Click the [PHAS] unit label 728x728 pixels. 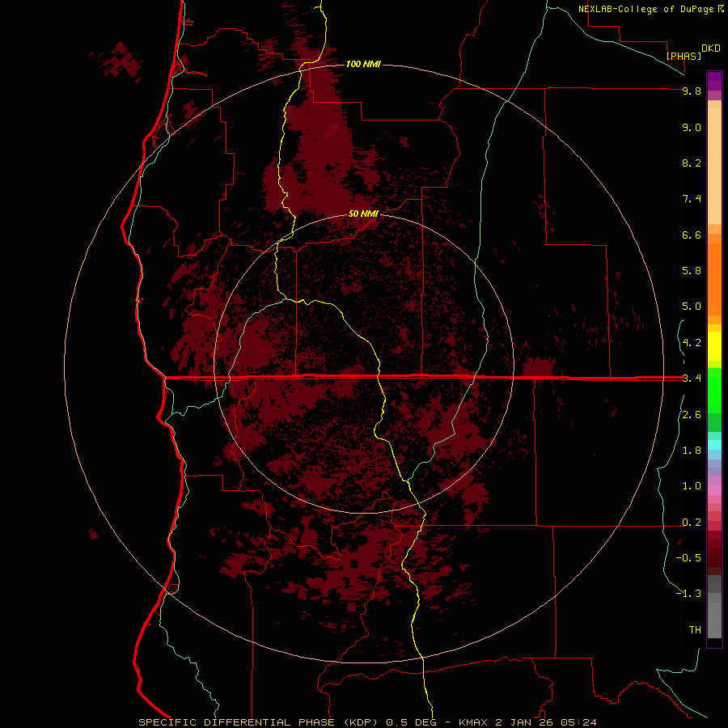(684, 56)
